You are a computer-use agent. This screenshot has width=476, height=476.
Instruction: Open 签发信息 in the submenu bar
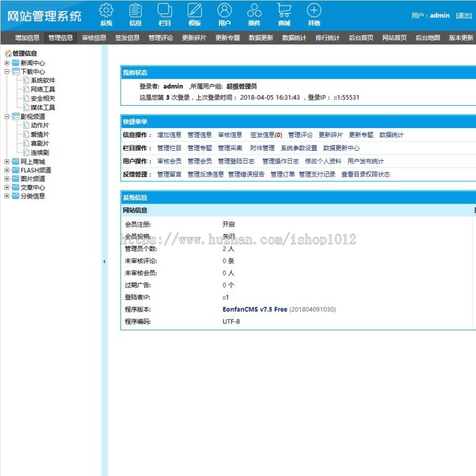point(127,38)
